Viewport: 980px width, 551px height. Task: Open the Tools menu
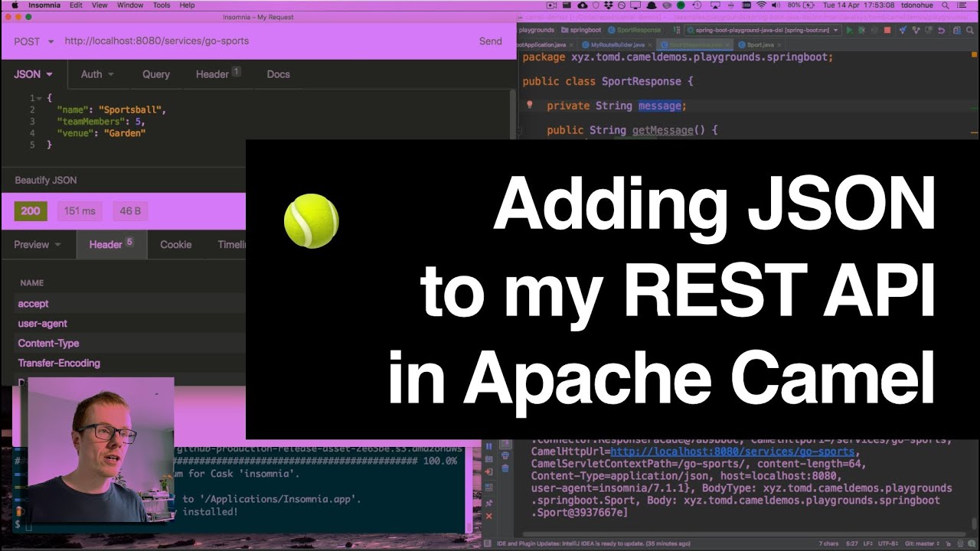click(162, 5)
